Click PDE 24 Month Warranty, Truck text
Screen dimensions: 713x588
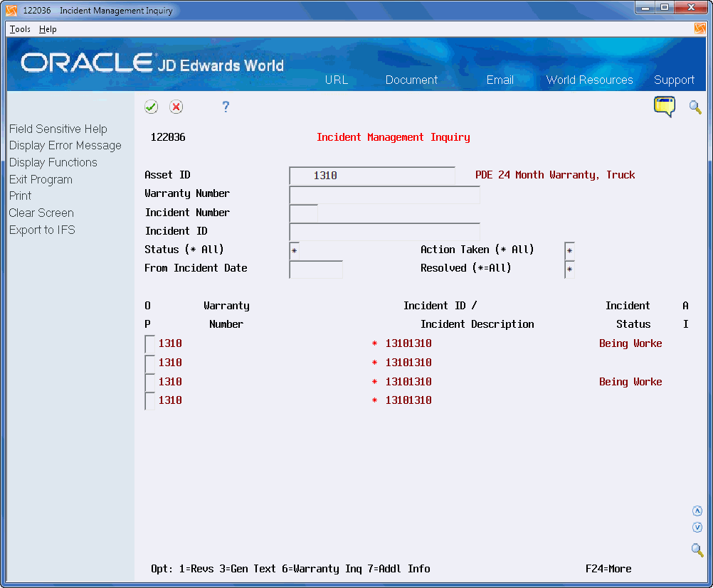(555, 175)
